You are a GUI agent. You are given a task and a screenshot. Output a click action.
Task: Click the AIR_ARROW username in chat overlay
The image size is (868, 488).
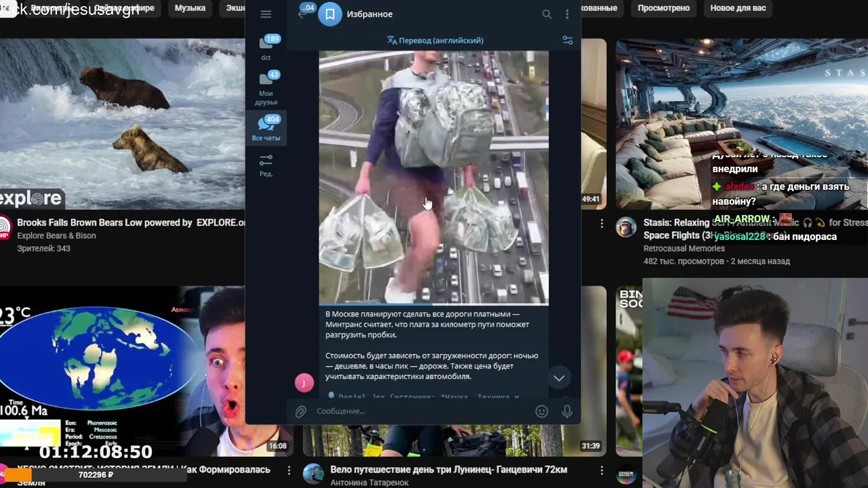[742, 219]
